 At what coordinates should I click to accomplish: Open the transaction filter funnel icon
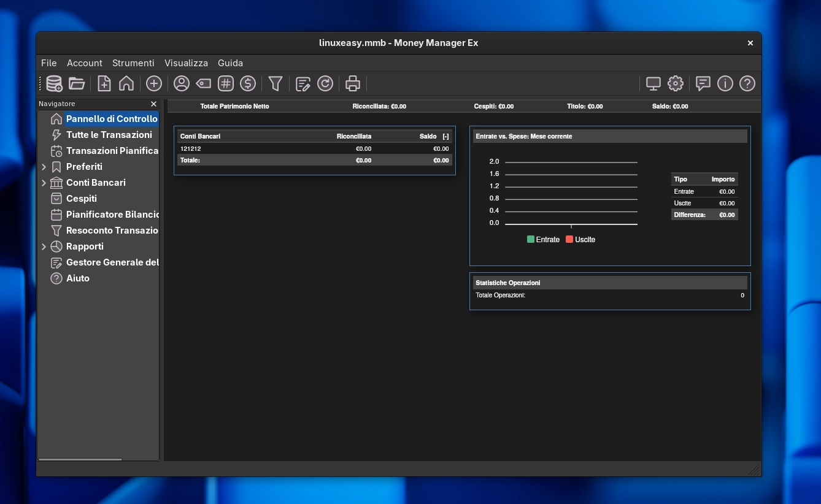(x=276, y=83)
